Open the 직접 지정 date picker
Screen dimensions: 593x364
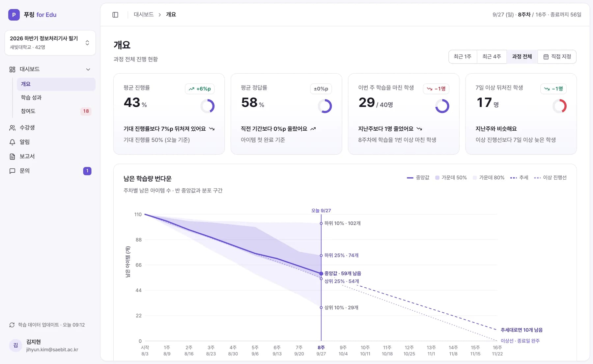(x=557, y=57)
